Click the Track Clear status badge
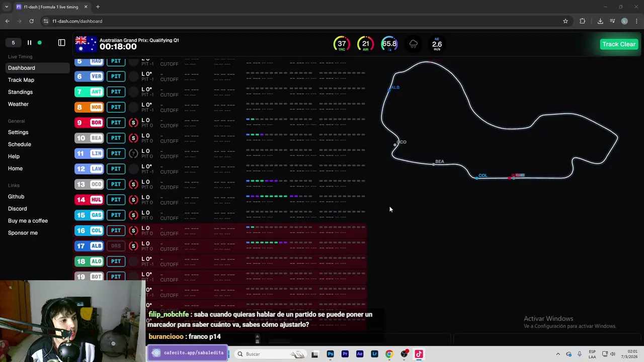 [x=619, y=44]
